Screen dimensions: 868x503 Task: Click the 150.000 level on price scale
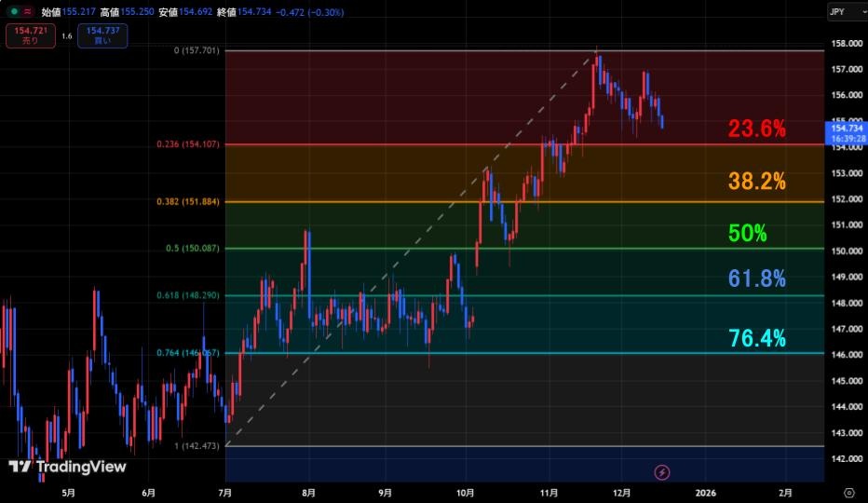coord(846,251)
